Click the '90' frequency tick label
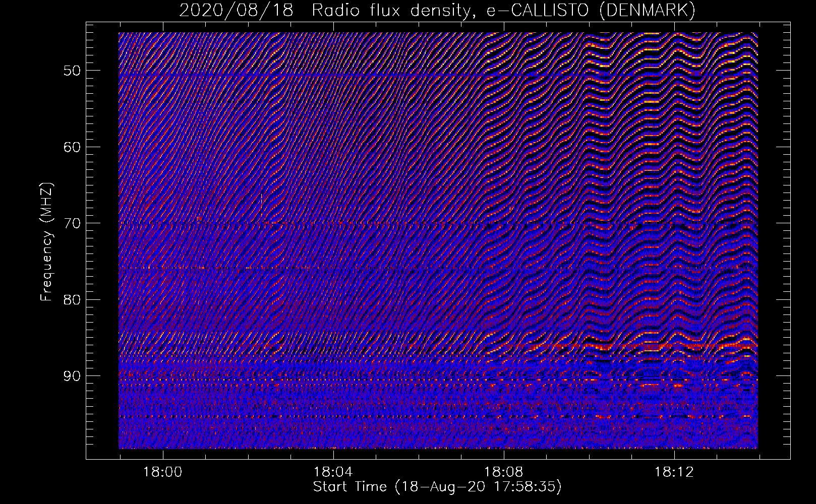 pyautogui.click(x=71, y=376)
